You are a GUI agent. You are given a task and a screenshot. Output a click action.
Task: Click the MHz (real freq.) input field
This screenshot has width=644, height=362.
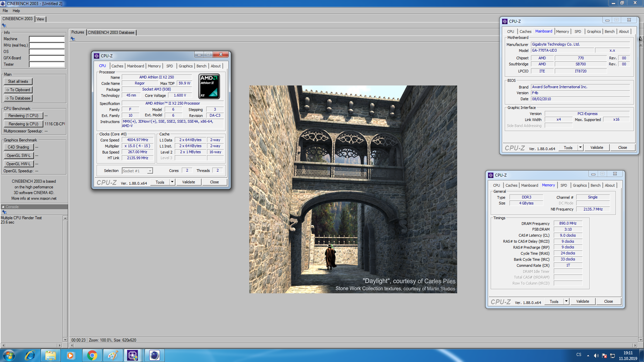(47, 45)
